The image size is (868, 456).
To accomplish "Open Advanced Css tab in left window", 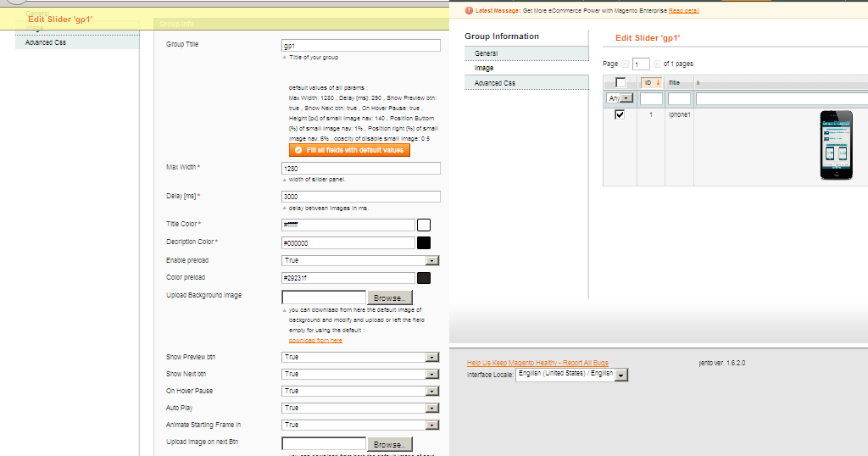I will coord(77,42).
